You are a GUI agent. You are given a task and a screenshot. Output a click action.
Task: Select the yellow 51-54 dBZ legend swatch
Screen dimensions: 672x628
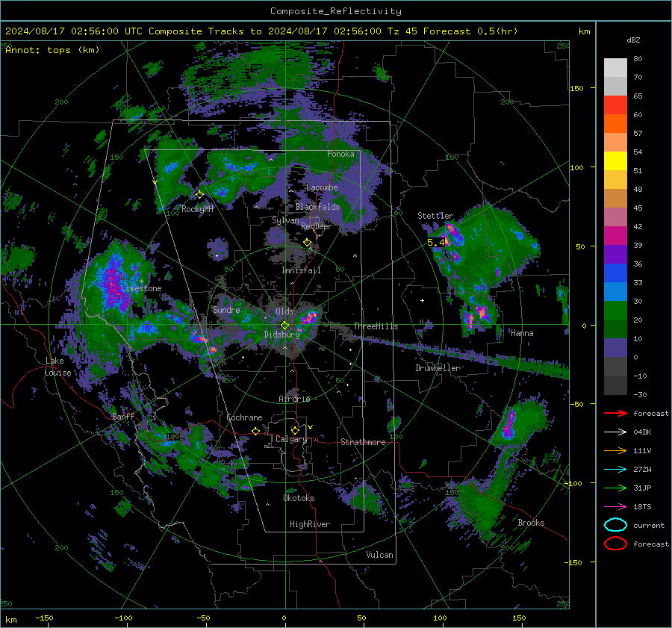click(x=615, y=161)
